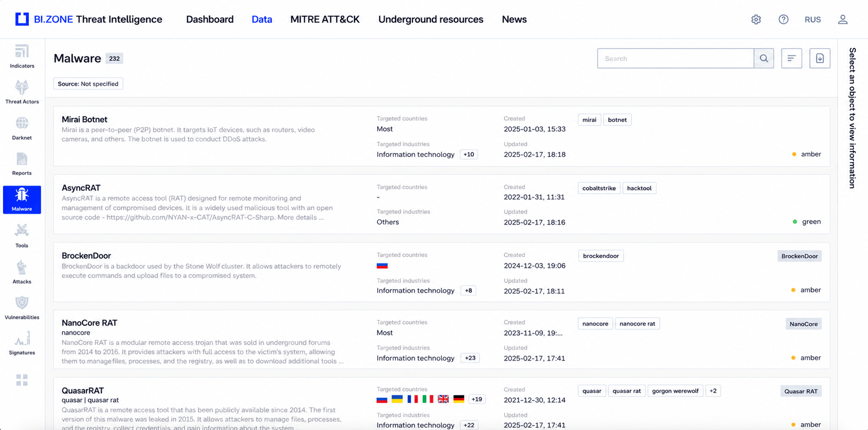Open the Tools sidebar section
This screenshot has height=430, width=868.
(x=22, y=236)
